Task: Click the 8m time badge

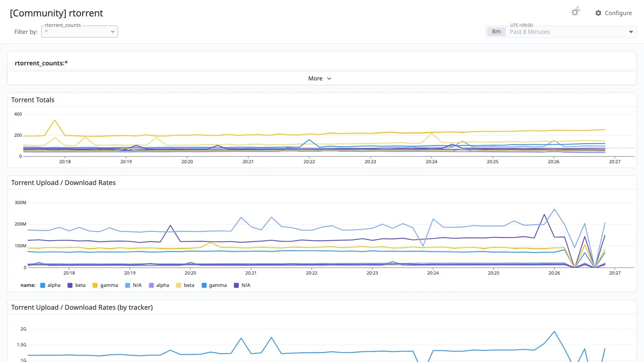Action: tap(496, 32)
